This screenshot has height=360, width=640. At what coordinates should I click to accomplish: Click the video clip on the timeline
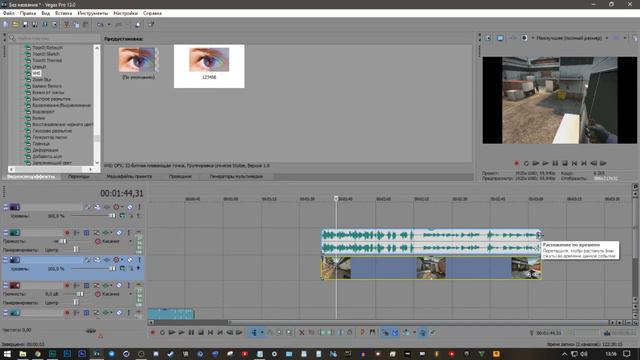click(431, 268)
